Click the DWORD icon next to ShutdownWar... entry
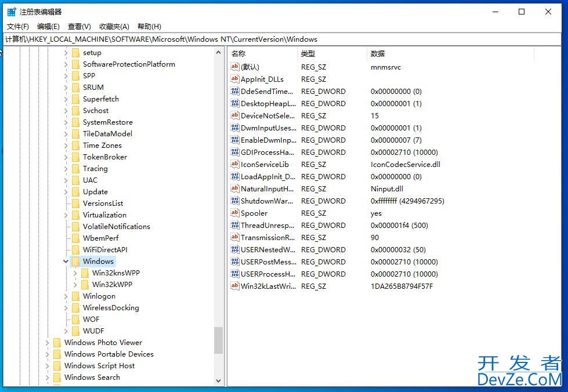The height and width of the screenshot is (392, 568). pos(234,201)
